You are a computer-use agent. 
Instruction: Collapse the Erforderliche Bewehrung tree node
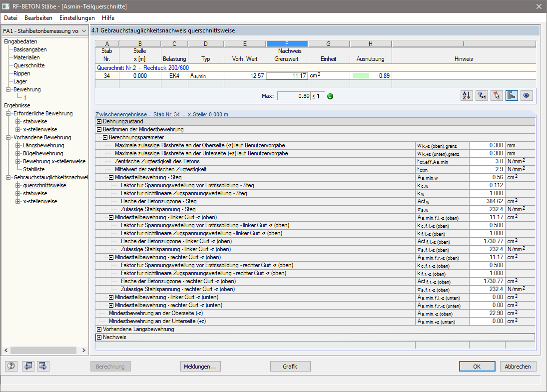[8, 114]
